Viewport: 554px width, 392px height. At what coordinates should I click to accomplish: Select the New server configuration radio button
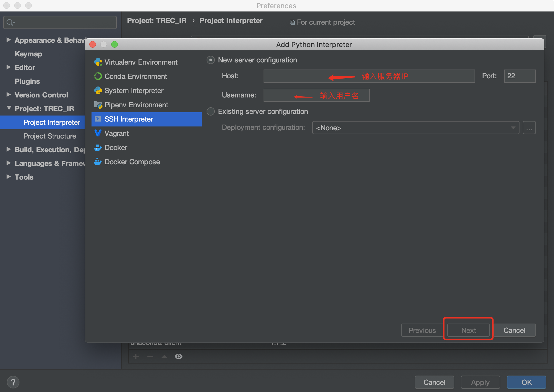210,60
